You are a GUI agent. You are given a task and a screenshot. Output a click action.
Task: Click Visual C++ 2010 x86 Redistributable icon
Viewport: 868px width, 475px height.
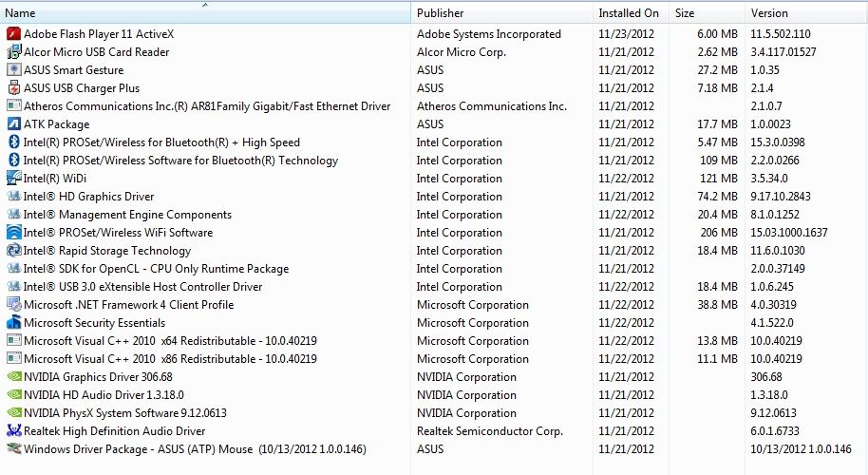click(x=14, y=359)
